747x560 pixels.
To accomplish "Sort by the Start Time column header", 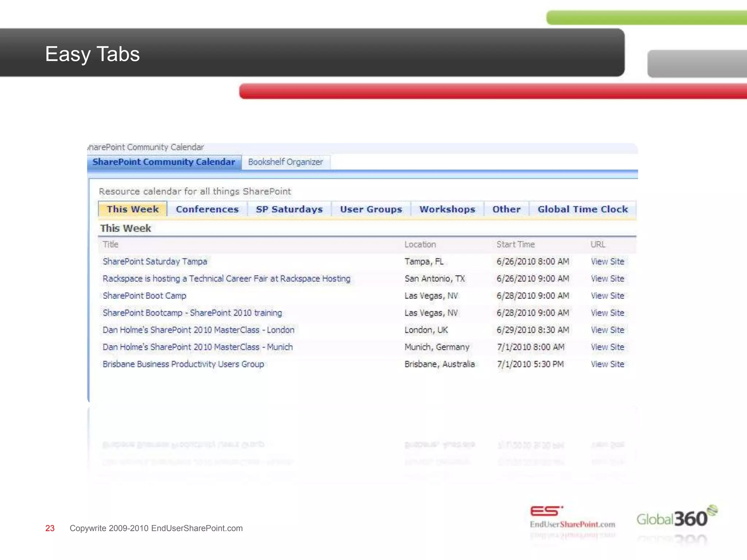I will [515, 244].
